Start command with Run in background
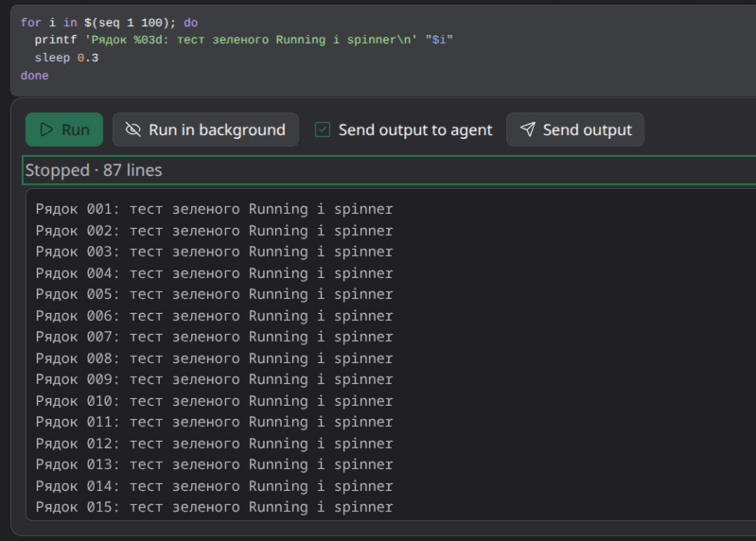 [205, 130]
